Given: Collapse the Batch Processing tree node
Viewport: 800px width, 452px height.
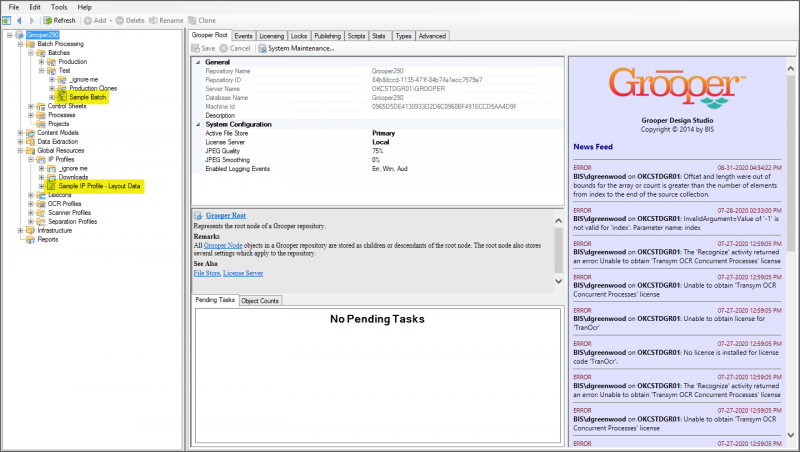Looking at the screenshot, I should point(20,44).
